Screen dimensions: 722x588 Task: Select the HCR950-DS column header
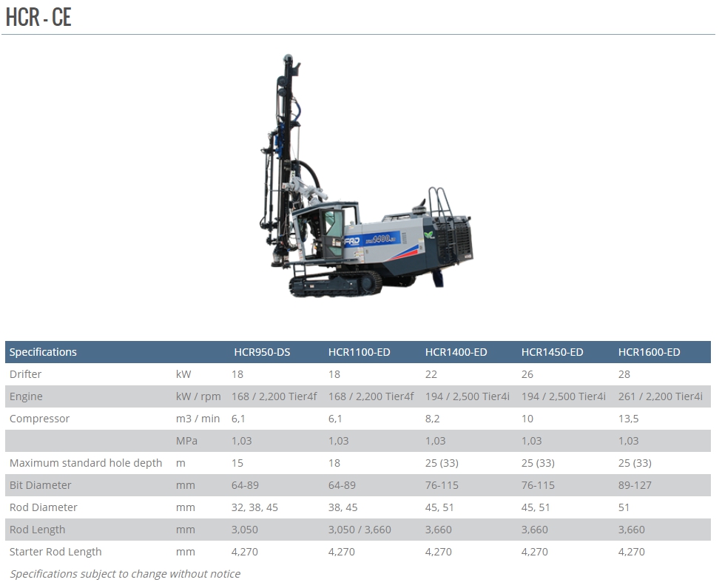[x=262, y=352]
